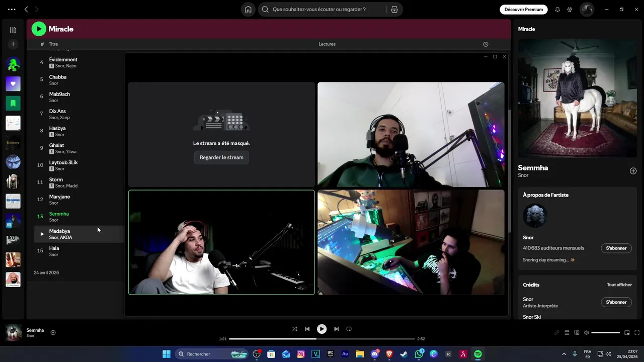Open the mini player icon

coord(627,333)
